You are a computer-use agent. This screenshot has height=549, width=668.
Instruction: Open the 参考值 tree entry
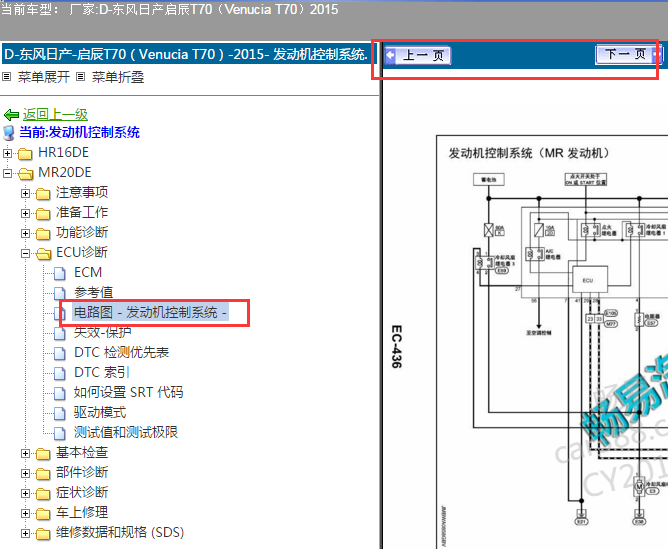pos(93,292)
